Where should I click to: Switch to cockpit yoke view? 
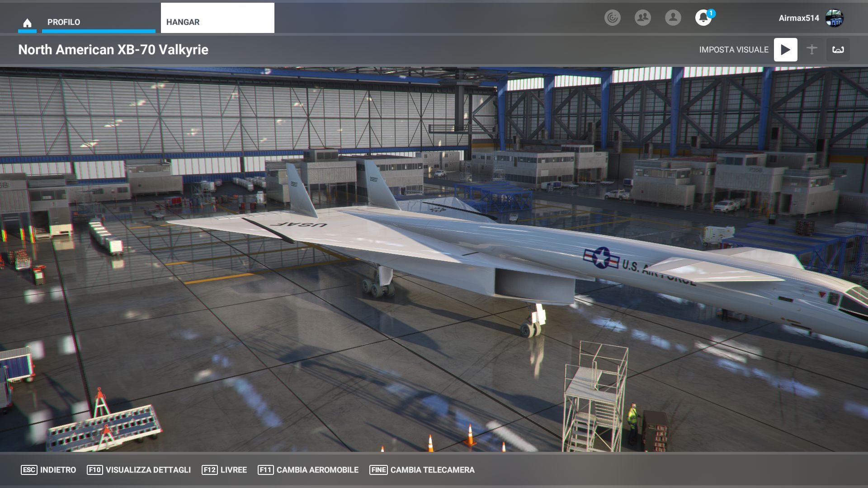tap(838, 50)
